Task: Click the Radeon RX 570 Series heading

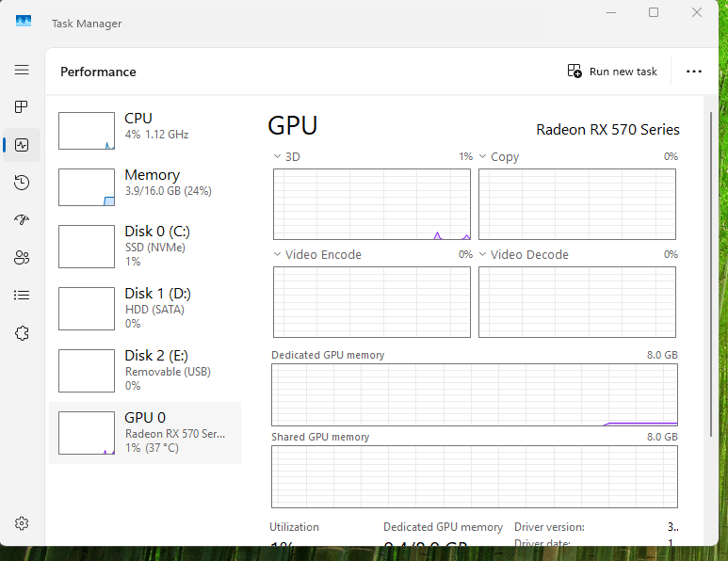Action: click(607, 130)
